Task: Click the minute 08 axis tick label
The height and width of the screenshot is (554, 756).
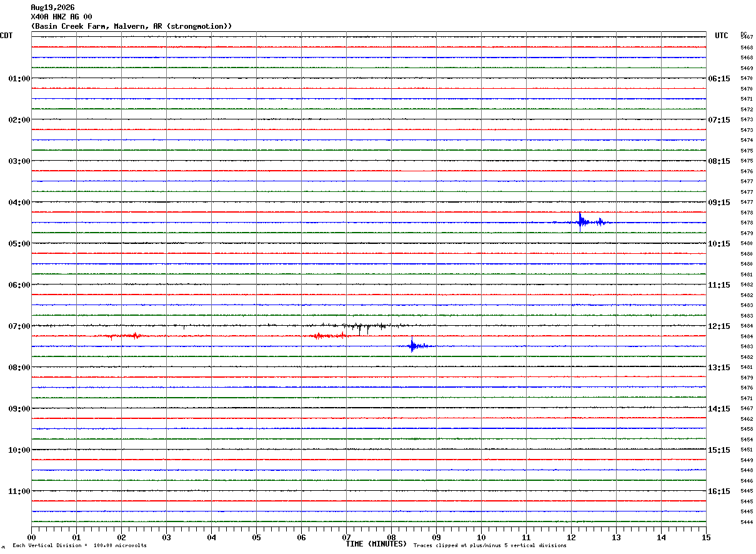Action: [391, 537]
